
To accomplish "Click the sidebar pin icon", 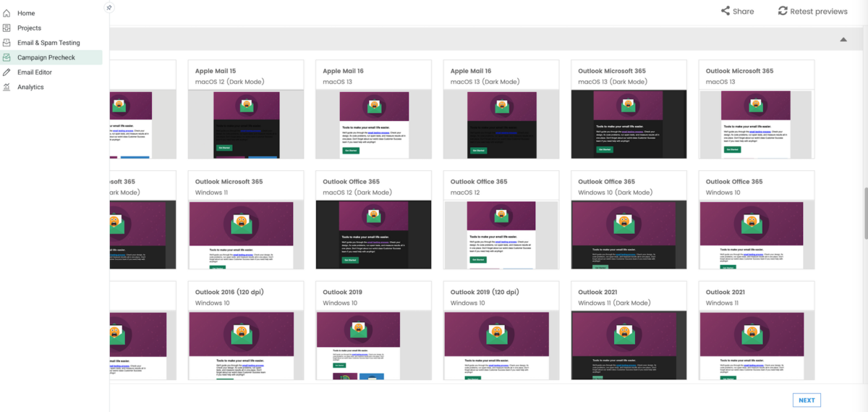I will [109, 7].
